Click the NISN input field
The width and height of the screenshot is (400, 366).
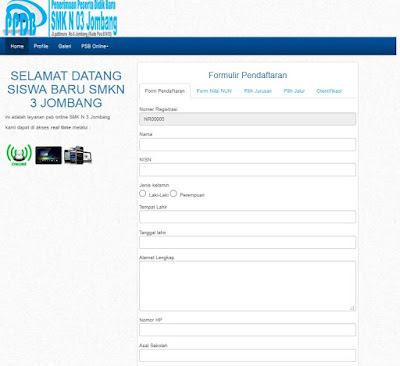pyautogui.click(x=247, y=170)
